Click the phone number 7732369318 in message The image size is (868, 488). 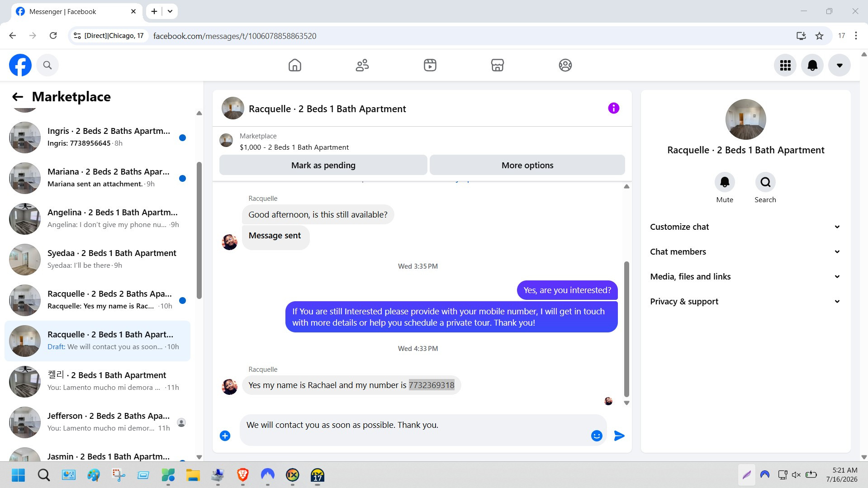point(432,385)
